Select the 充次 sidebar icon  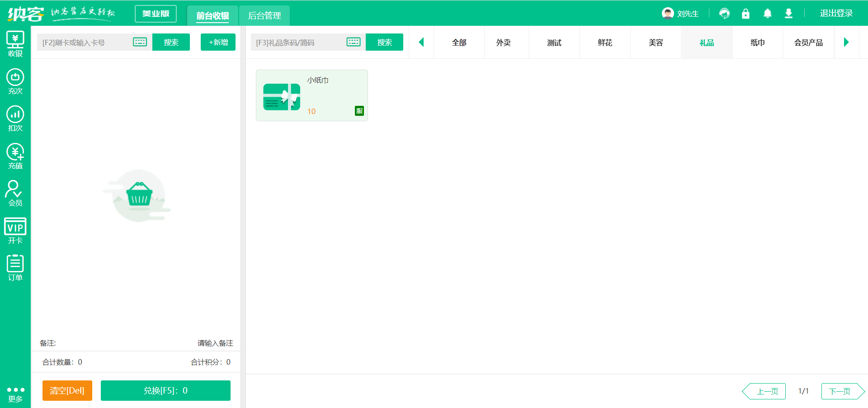[15, 81]
